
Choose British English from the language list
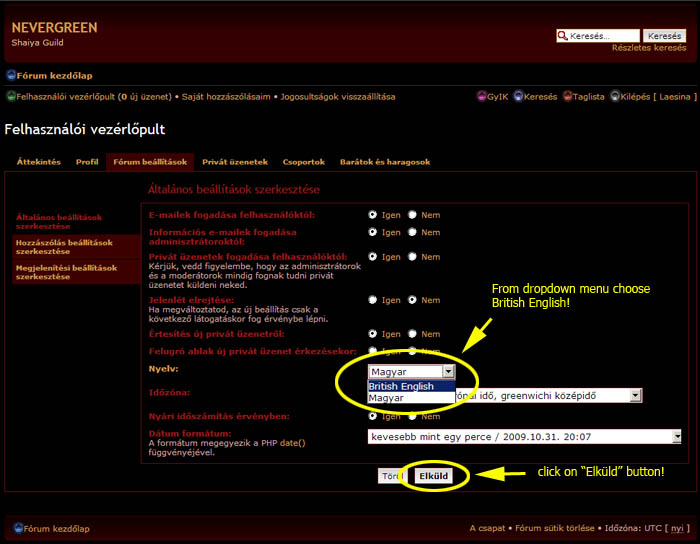[402, 386]
